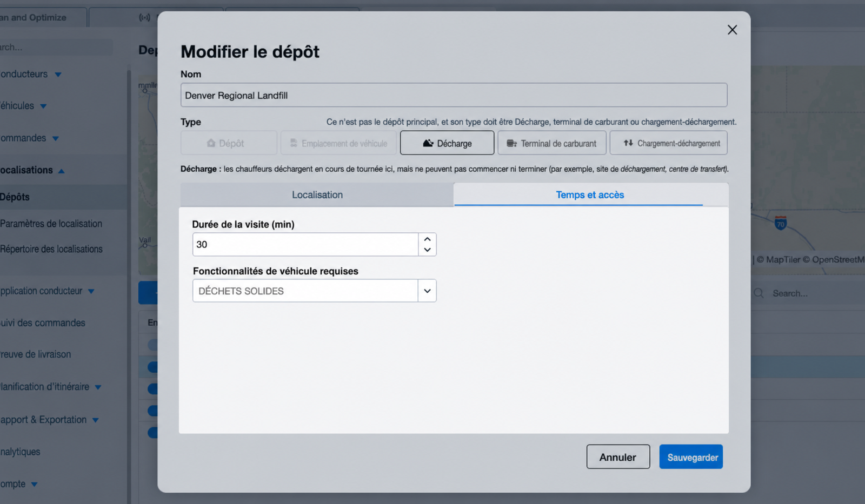Click the fuel terminal truck icon
Screen dimensions: 865x504
[x=511, y=143]
